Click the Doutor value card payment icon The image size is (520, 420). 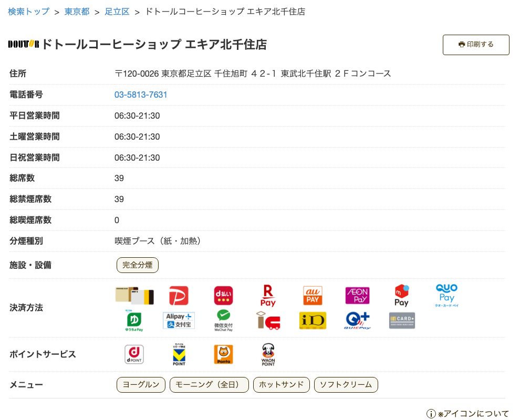point(134,296)
